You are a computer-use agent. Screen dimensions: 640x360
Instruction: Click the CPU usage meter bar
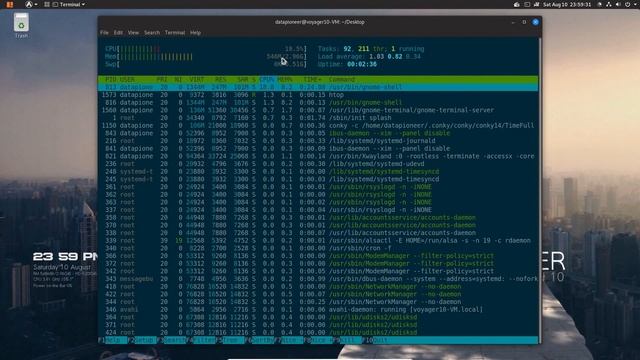coord(205,49)
